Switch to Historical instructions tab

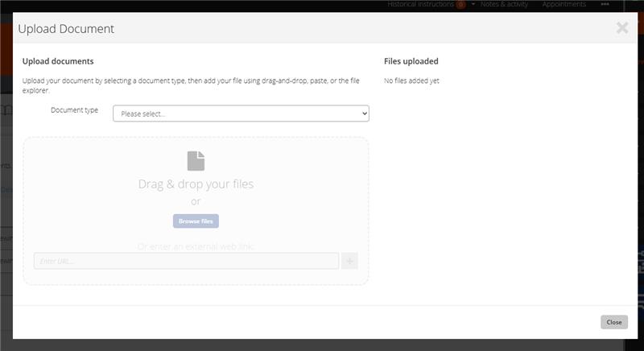420,5
